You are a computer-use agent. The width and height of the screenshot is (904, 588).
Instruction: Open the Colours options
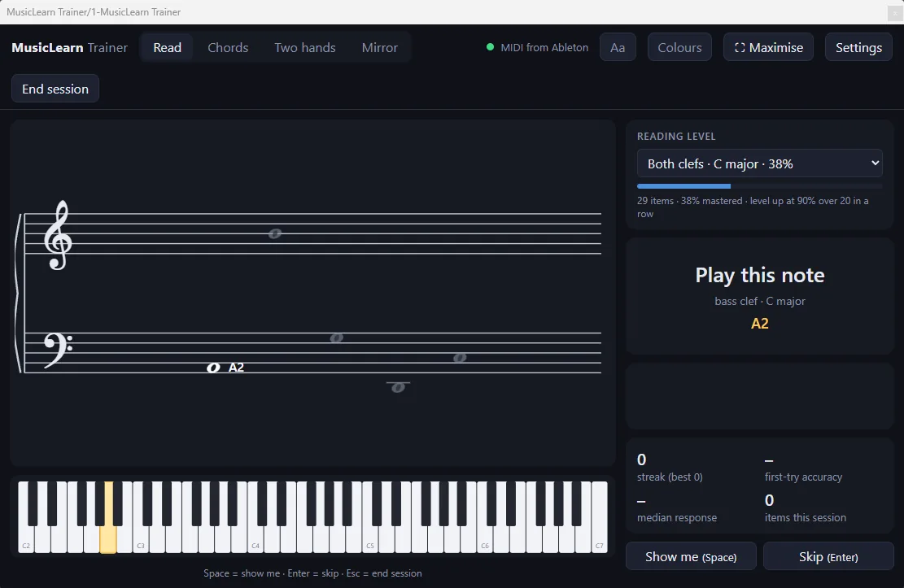point(679,47)
